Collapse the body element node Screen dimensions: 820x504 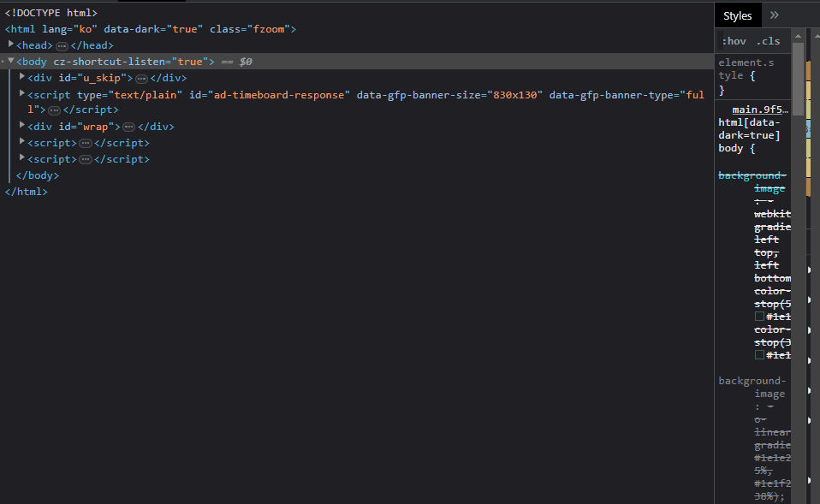click(11, 61)
